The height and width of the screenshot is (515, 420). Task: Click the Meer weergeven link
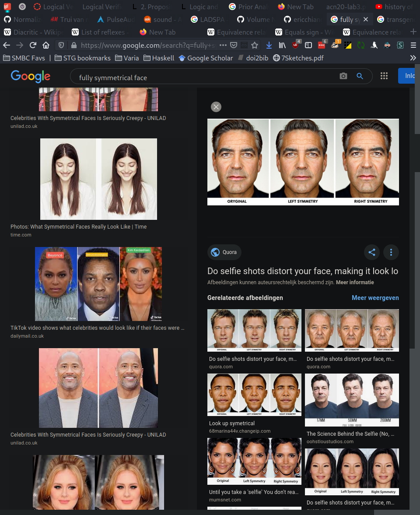[x=375, y=298]
